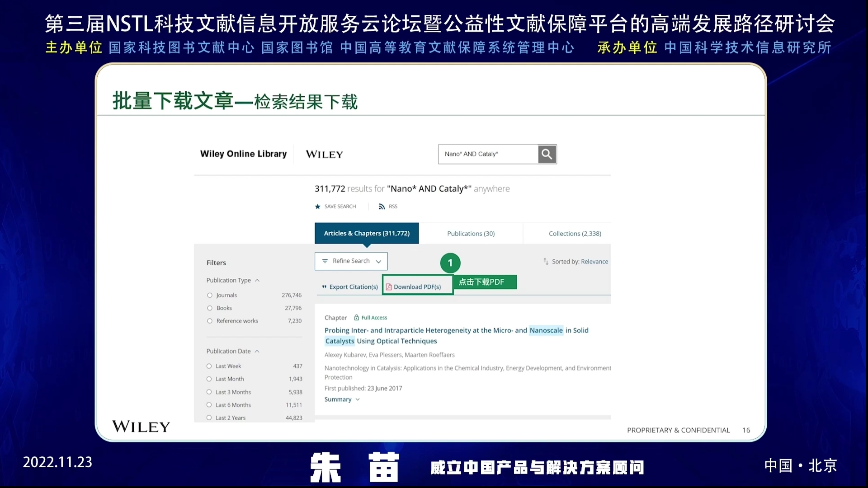The image size is (868, 488).
Task: Click the Full Access label
Action: (374, 318)
